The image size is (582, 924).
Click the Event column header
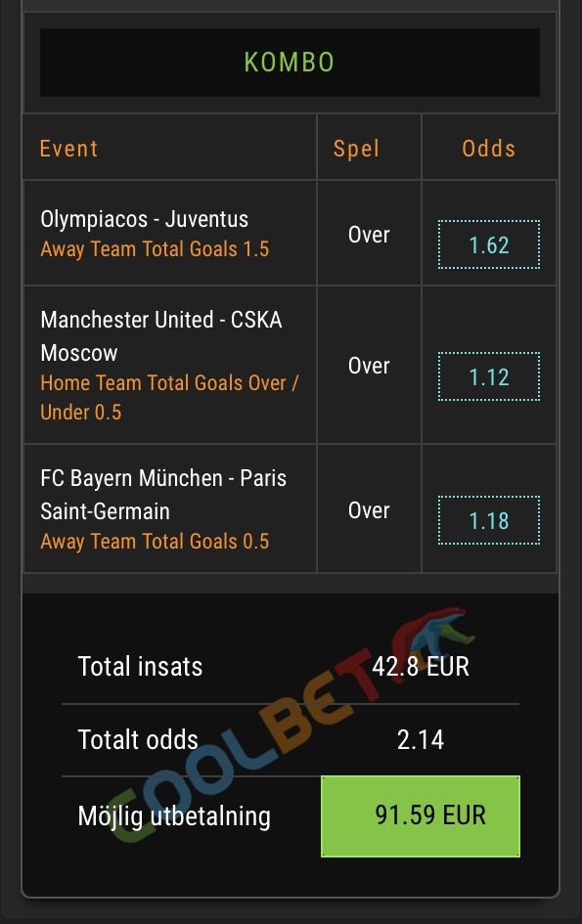[x=68, y=149]
